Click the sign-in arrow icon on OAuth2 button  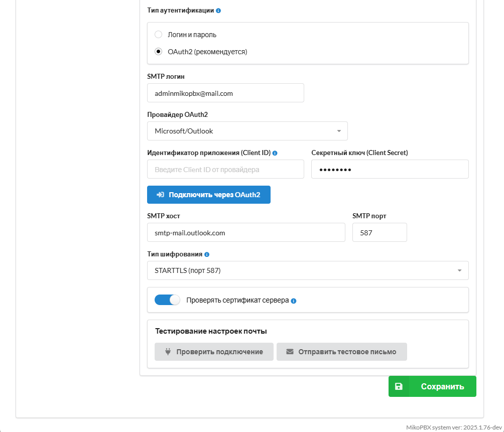point(160,195)
